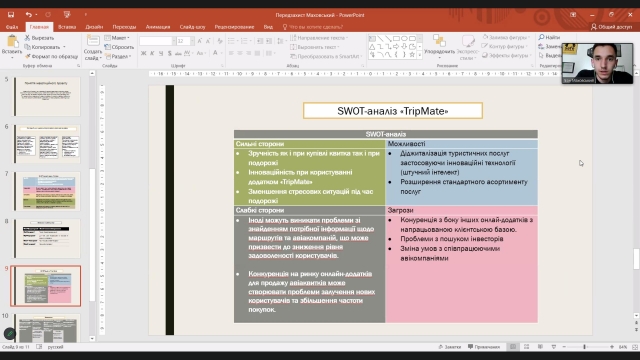
Task: Decrease list indent level icon
Action: pos(260,41)
